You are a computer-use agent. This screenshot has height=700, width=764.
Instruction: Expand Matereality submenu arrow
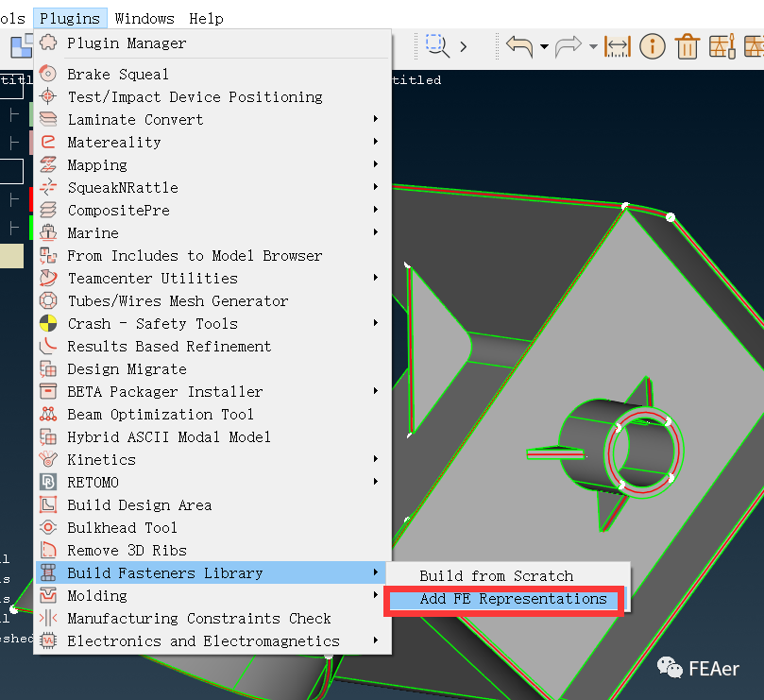pos(376,142)
